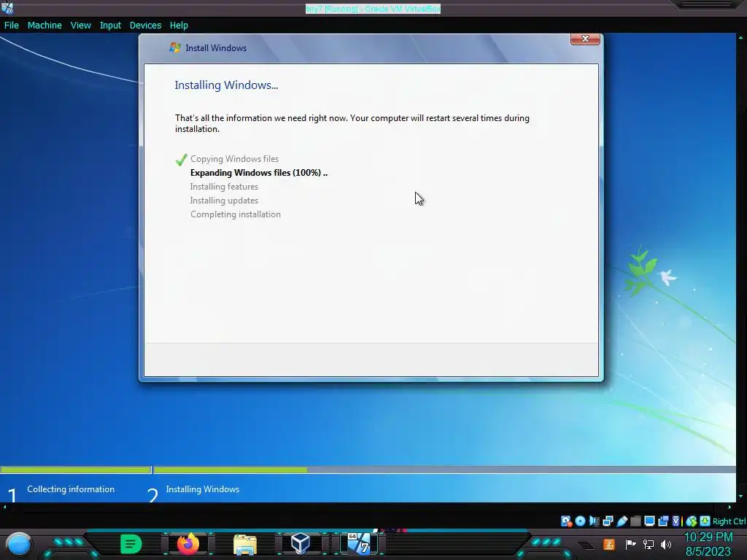The height and width of the screenshot is (560, 747).
Task: Click the Java tray icon
Action: tap(608, 544)
